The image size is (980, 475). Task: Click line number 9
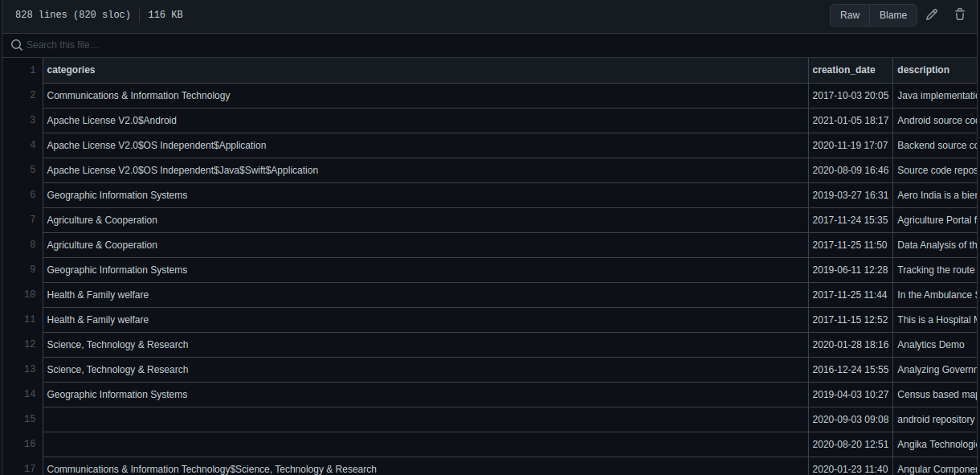point(32,269)
